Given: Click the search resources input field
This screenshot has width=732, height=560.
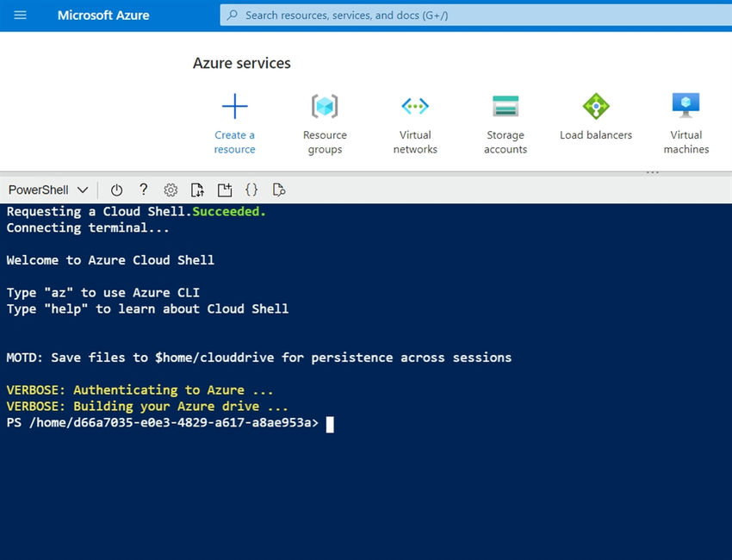Looking at the screenshot, I should pos(388,15).
